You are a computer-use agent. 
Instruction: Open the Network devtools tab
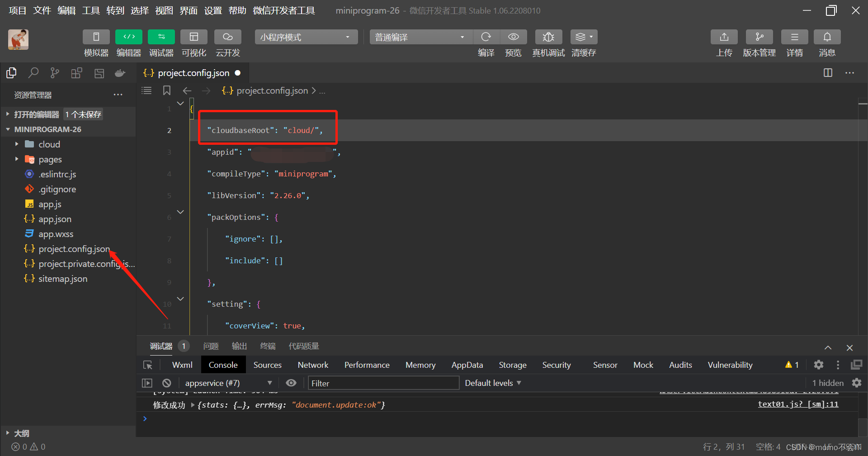pyautogui.click(x=313, y=365)
